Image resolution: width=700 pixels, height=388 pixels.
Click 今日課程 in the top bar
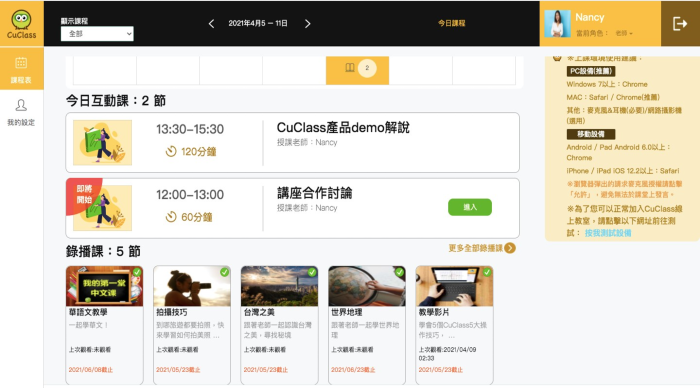click(x=451, y=23)
